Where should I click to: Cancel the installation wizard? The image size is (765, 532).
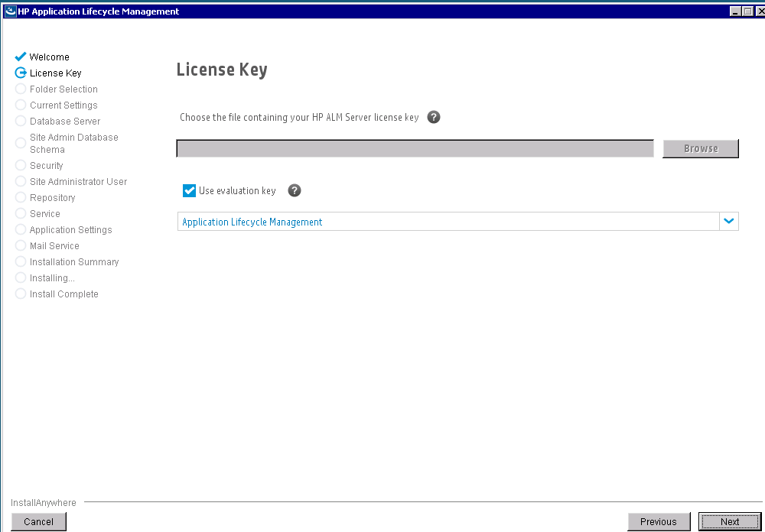[38, 522]
